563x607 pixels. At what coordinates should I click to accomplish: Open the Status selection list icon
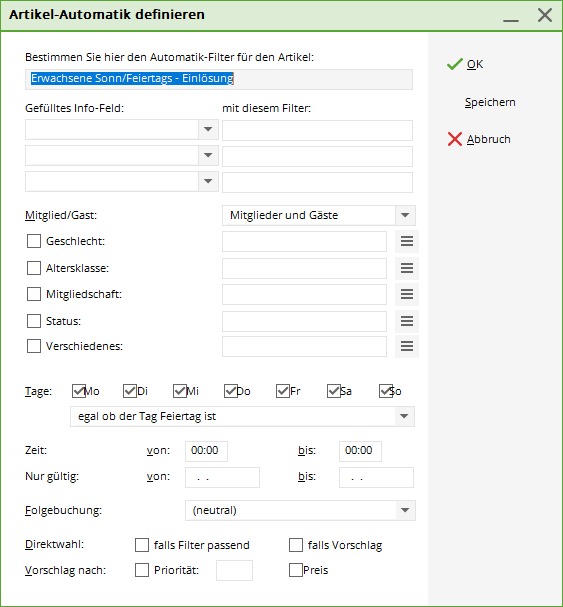[x=407, y=321]
